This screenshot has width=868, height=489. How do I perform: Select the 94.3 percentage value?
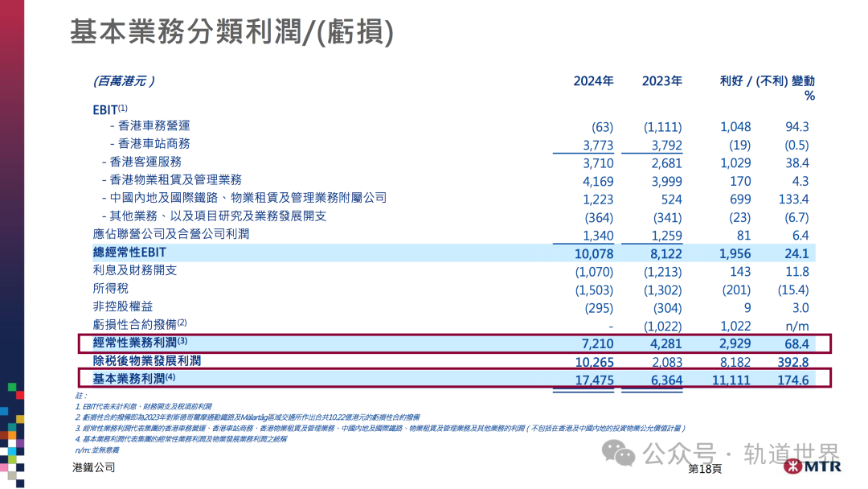point(797,127)
